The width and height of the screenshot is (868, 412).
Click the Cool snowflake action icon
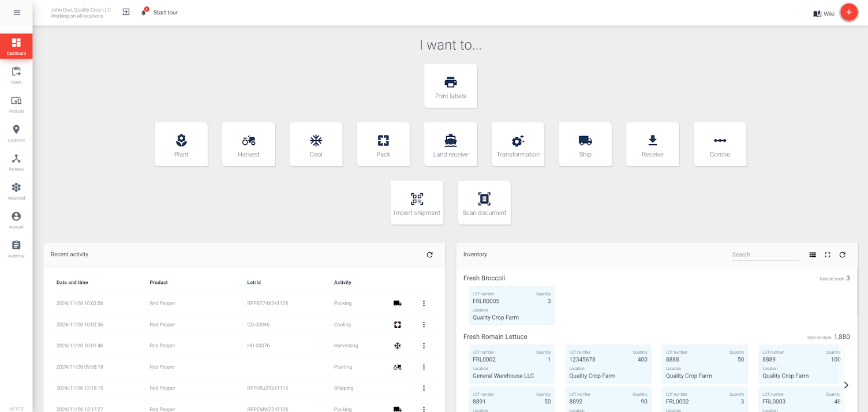coord(316,144)
